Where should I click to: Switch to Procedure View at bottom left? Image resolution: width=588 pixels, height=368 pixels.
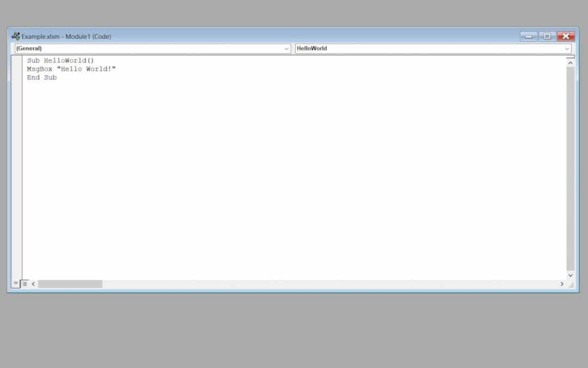(16, 283)
